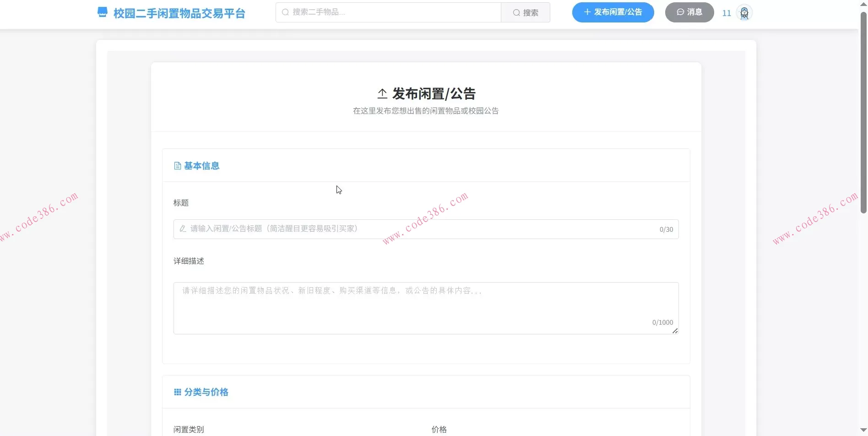Click the 搜索二手物品 search input

[389, 12]
